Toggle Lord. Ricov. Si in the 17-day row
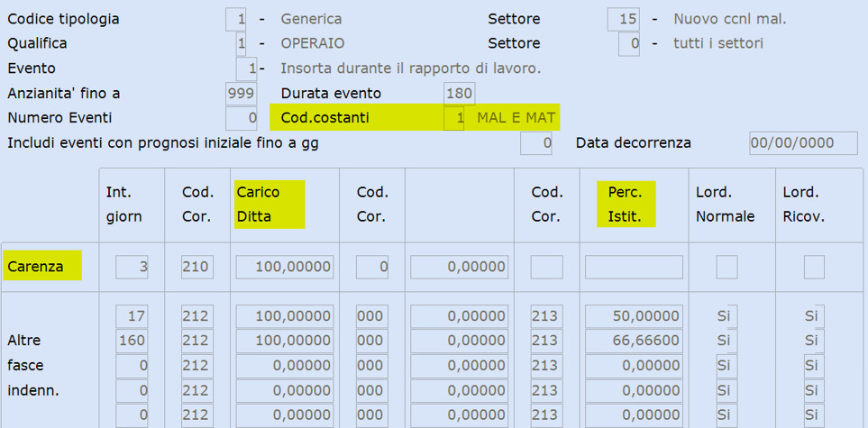The height and width of the screenshot is (428, 868). point(814,316)
